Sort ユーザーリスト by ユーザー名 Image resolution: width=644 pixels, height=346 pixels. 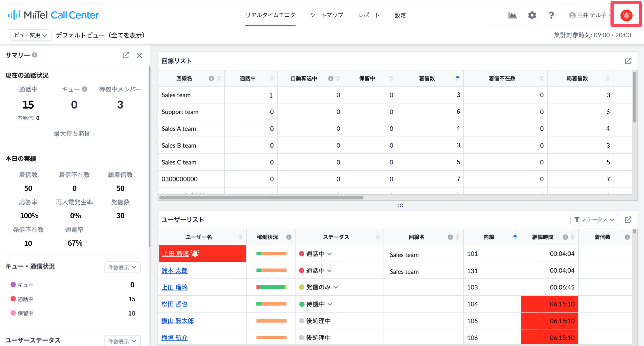pyautogui.click(x=241, y=237)
